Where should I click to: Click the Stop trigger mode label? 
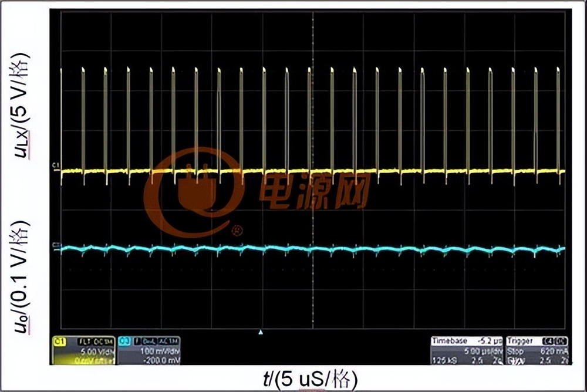pos(514,349)
